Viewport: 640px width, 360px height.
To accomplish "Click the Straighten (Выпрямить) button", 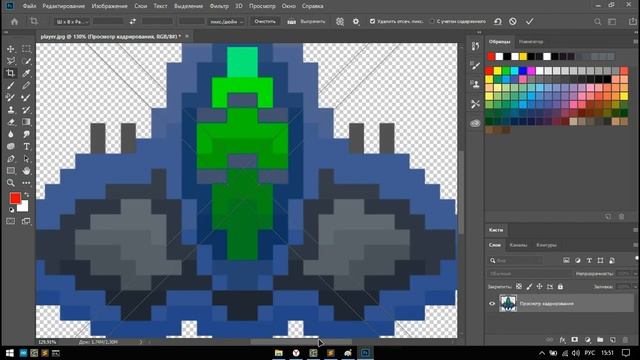I will click(307, 21).
